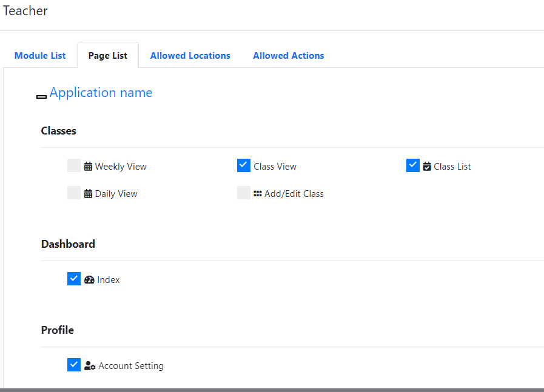The height and width of the screenshot is (392, 544).
Task: Collapse the Application name section
Action: 42,96
